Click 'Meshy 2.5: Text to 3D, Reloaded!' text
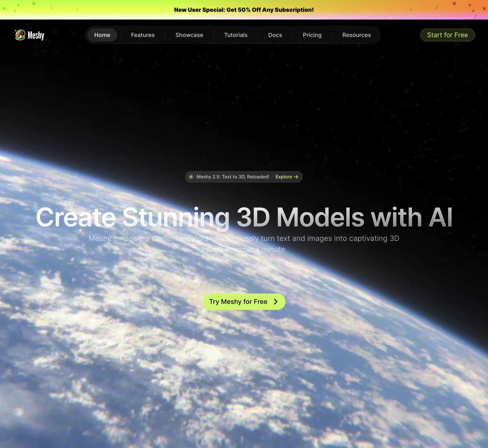Viewport: 488px width, 448px height. (x=233, y=177)
